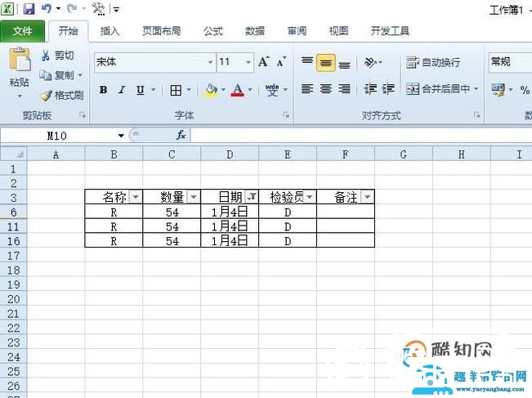The height and width of the screenshot is (398, 532).
Task: Select row 16 header
Action: 14,241
